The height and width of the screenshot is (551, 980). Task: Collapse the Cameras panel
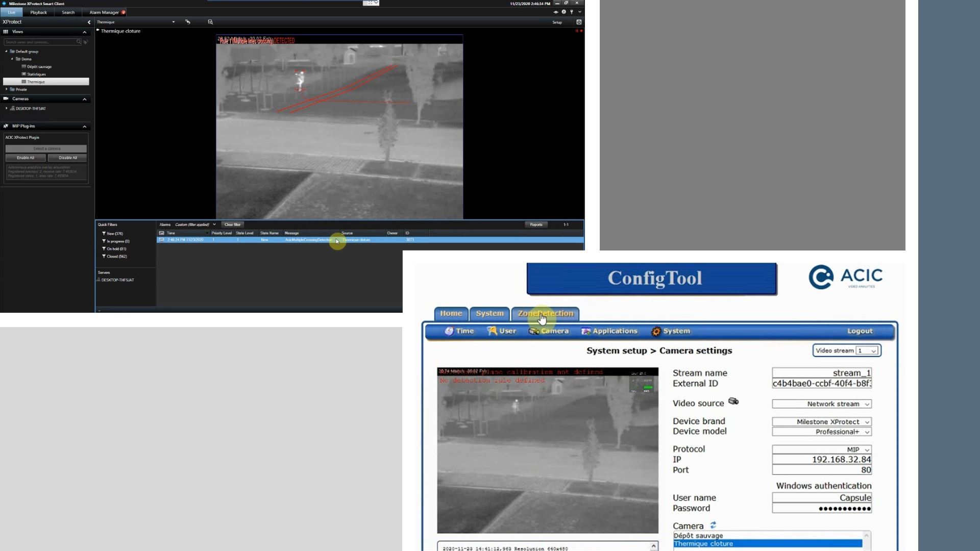(85, 99)
